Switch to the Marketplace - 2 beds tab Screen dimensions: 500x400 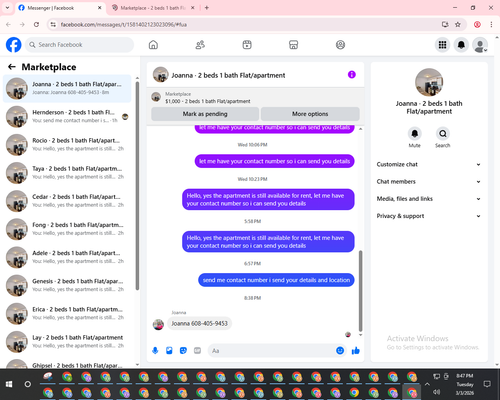click(x=153, y=8)
